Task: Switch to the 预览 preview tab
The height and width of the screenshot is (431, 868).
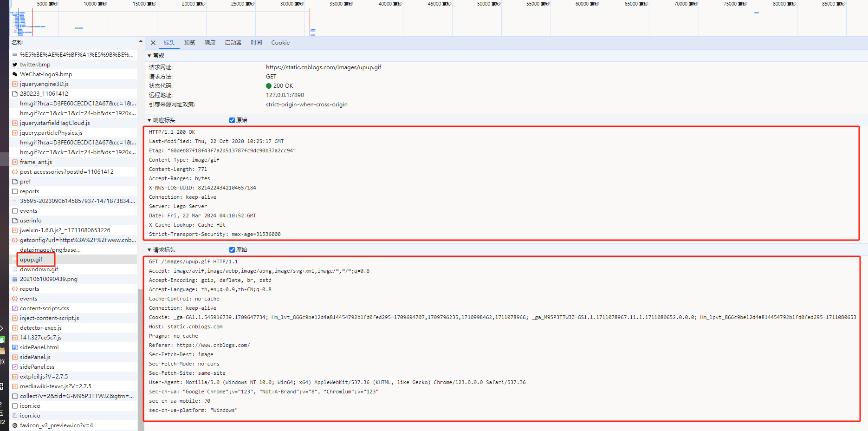Action: click(189, 43)
